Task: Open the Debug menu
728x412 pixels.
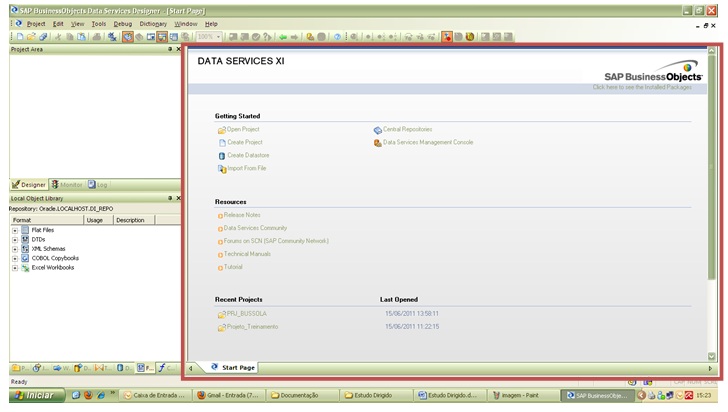Action: pyautogui.click(x=123, y=24)
